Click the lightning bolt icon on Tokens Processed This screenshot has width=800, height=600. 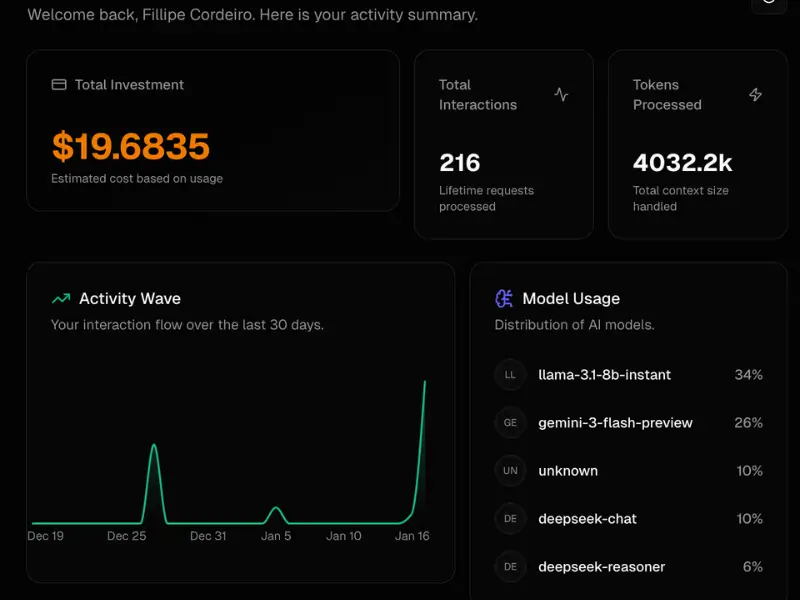point(757,94)
